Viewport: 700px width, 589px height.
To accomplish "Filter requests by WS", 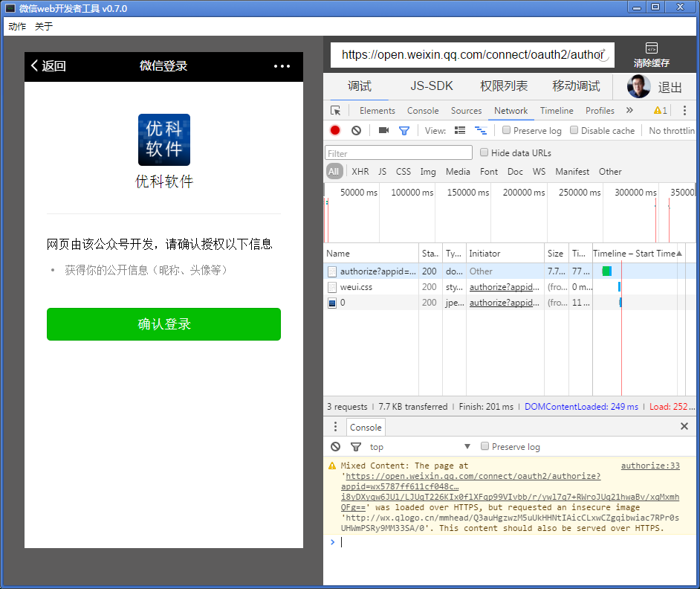I will pyautogui.click(x=539, y=172).
